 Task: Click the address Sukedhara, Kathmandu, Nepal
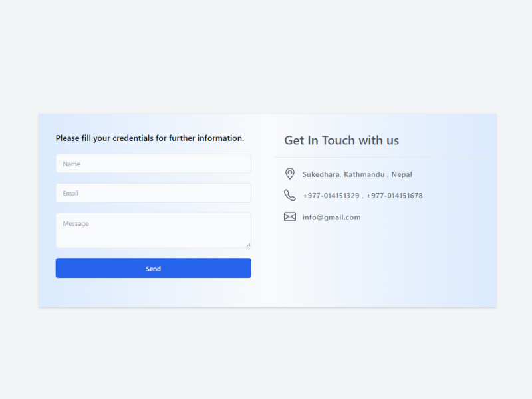coord(357,174)
